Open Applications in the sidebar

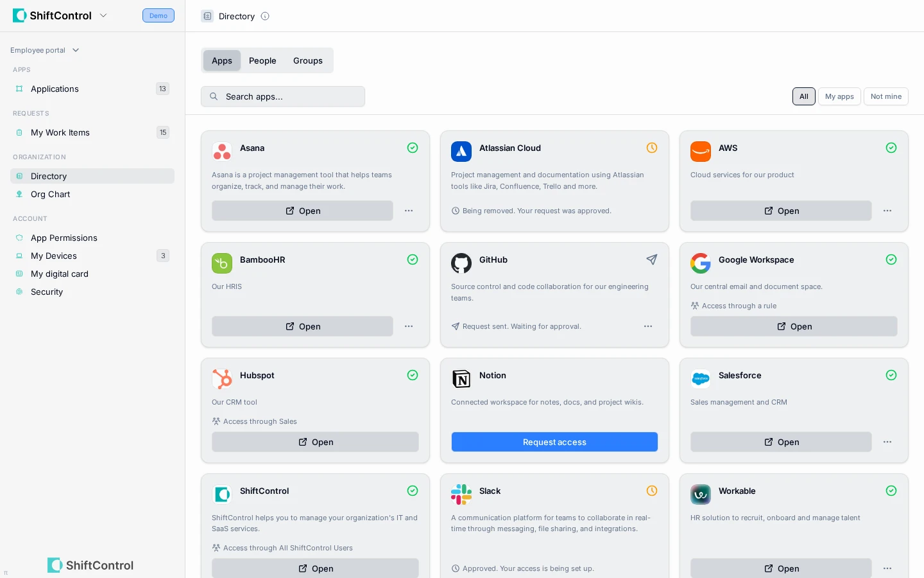[x=92, y=89]
